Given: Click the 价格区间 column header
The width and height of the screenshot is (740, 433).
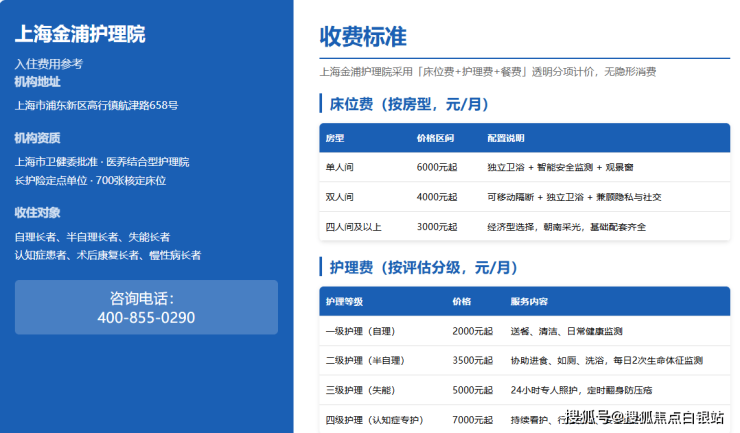Looking at the screenshot, I should pos(435,138).
